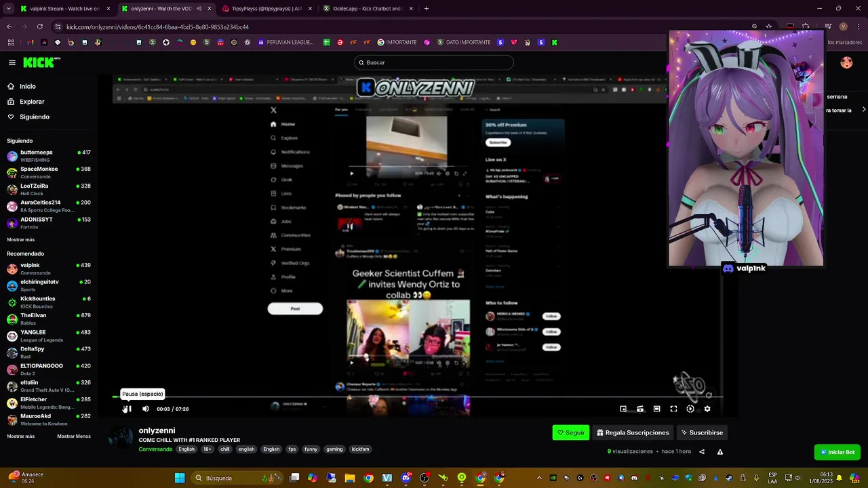Viewport: 868px width, 488px height.
Task: Click the onlyzenni channel name
Action: coord(157,430)
